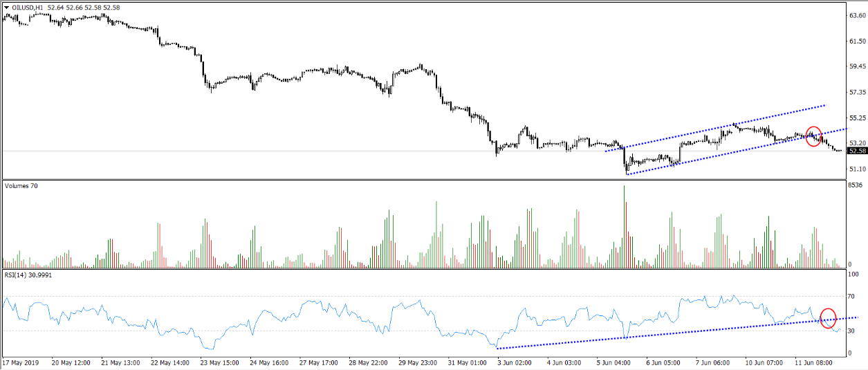The width and height of the screenshot is (868, 370).
Task: Click the highlighted current price 52.58 tag
Action: pos(858,151)
